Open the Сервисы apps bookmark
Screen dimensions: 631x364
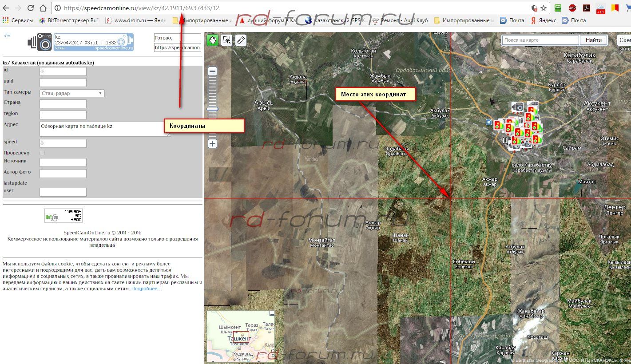[18, 20]
